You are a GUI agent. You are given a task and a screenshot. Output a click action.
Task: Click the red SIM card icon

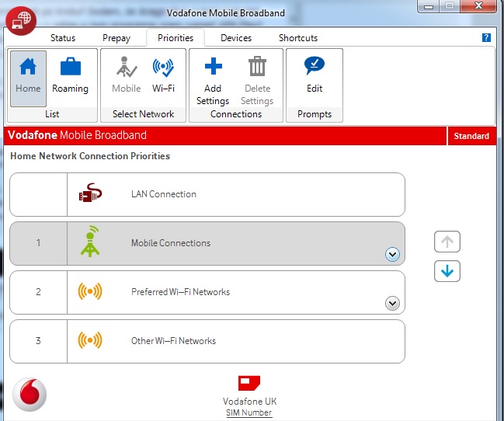[x=249, y=383]
